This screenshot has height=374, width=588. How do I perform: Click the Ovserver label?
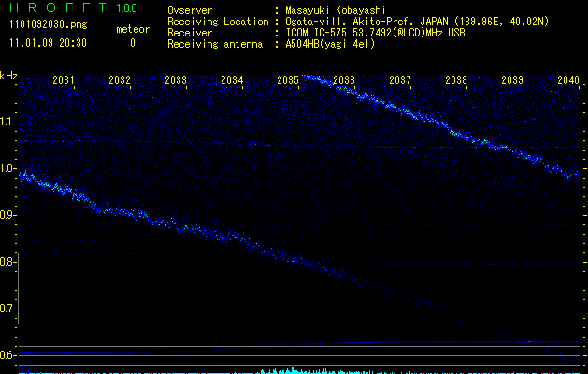pos(190,10)
